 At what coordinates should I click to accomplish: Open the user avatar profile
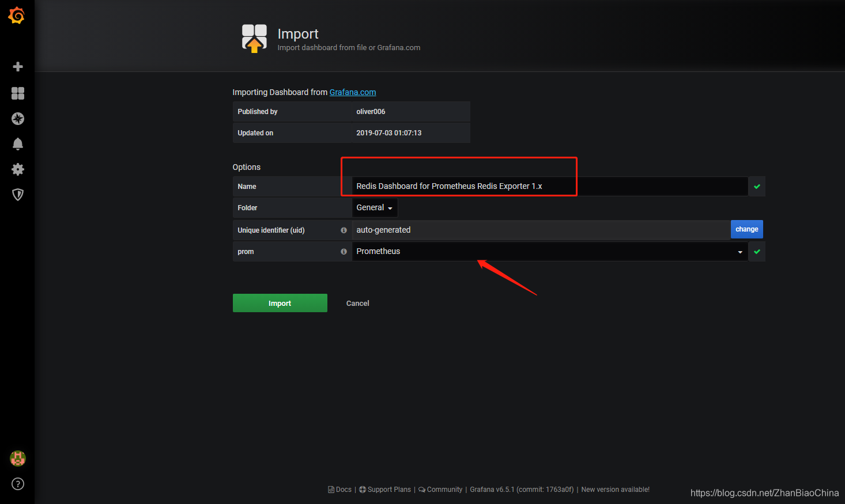click(x=18, y=458)
